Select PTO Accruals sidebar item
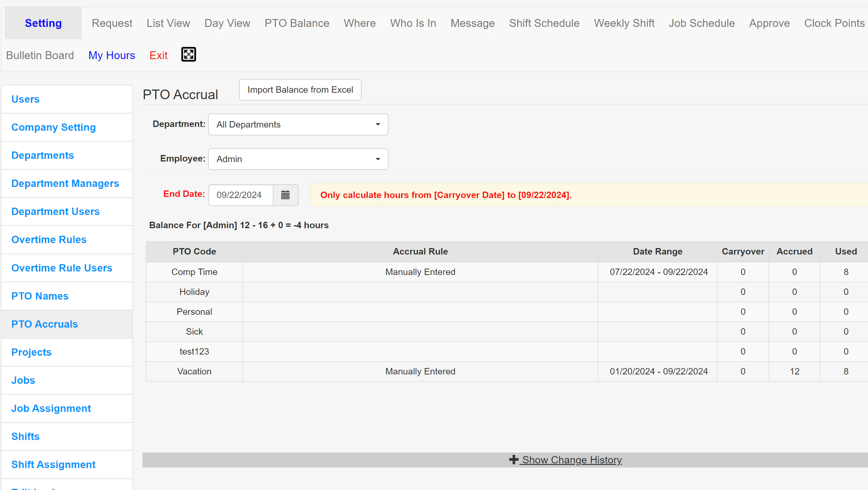868x490 pixels. pyautogui.click(x=67, y=324)
